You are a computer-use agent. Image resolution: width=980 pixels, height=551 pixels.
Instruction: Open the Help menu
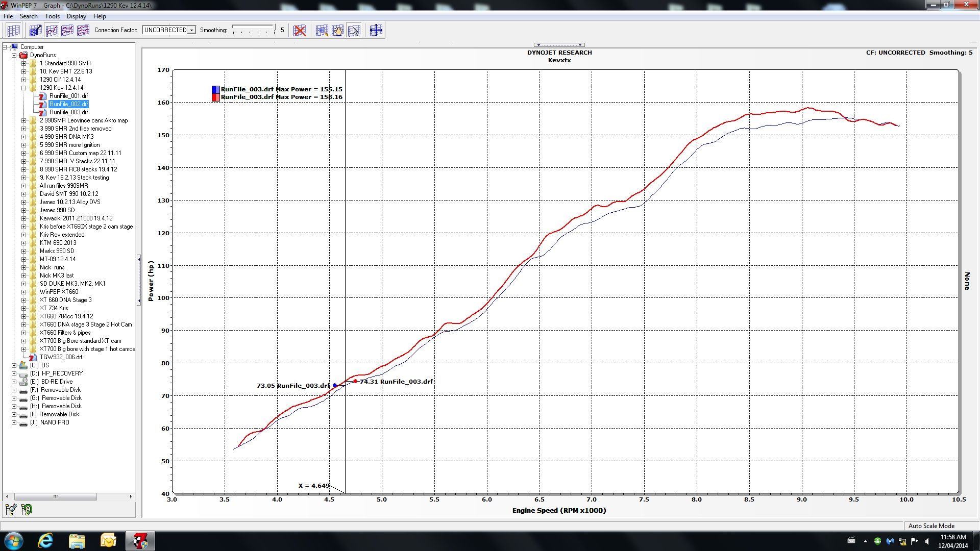100,16
